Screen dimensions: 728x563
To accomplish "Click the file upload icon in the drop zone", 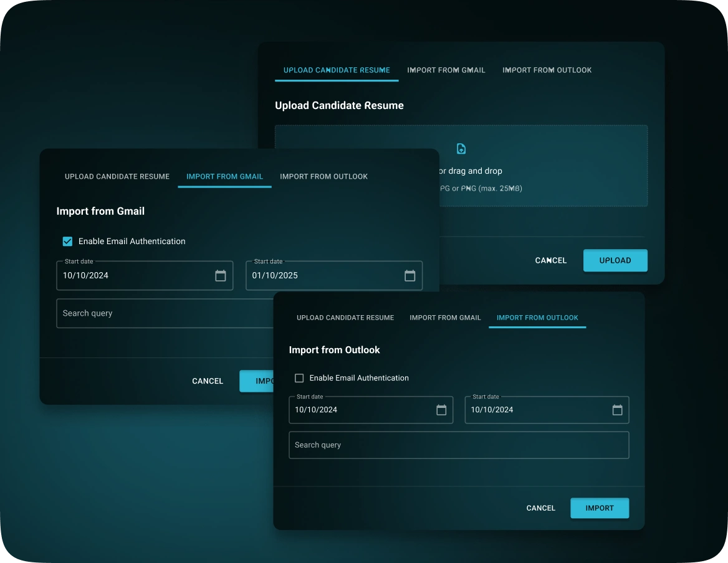I will tap(461, 148).
